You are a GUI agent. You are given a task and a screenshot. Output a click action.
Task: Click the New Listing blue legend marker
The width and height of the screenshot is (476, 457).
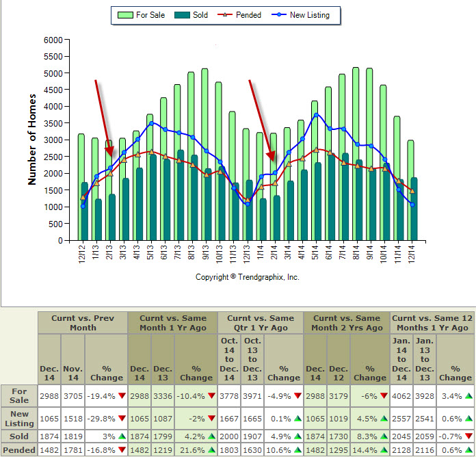pyautogui.click(x=279, y=14)
